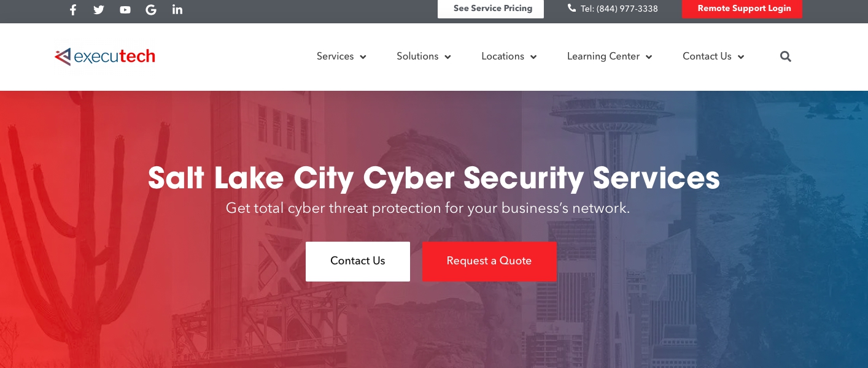Open the Learning Center menu item
Viewport: 868px width, 368px height.
tap(603, 56)
